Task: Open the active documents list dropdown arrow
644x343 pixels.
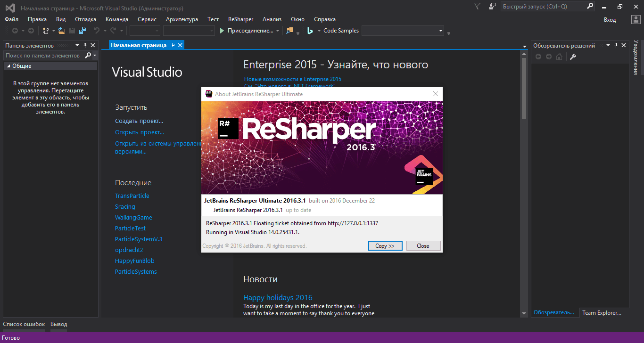Action: pos(525,46)
